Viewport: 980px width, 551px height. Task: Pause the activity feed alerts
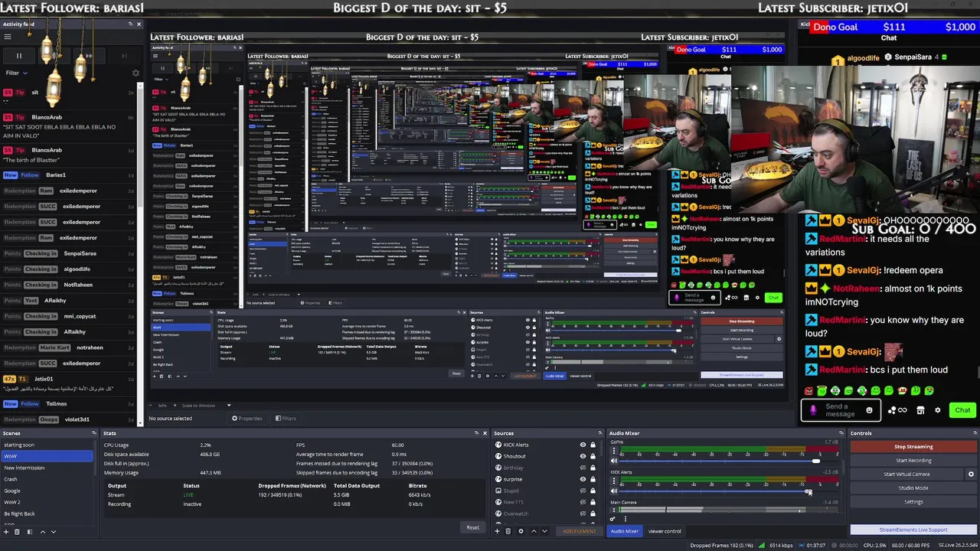pyautogui.click(x=19, y=55)
